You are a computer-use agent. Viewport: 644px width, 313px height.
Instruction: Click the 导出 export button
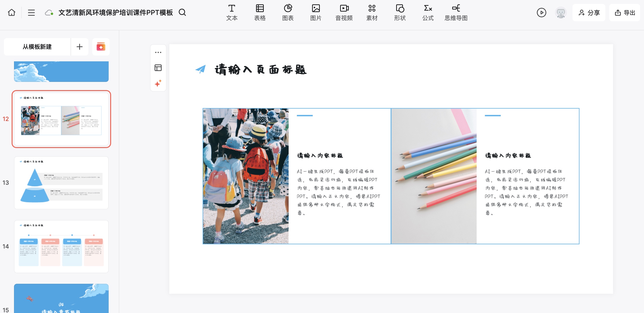pos(624,13)
